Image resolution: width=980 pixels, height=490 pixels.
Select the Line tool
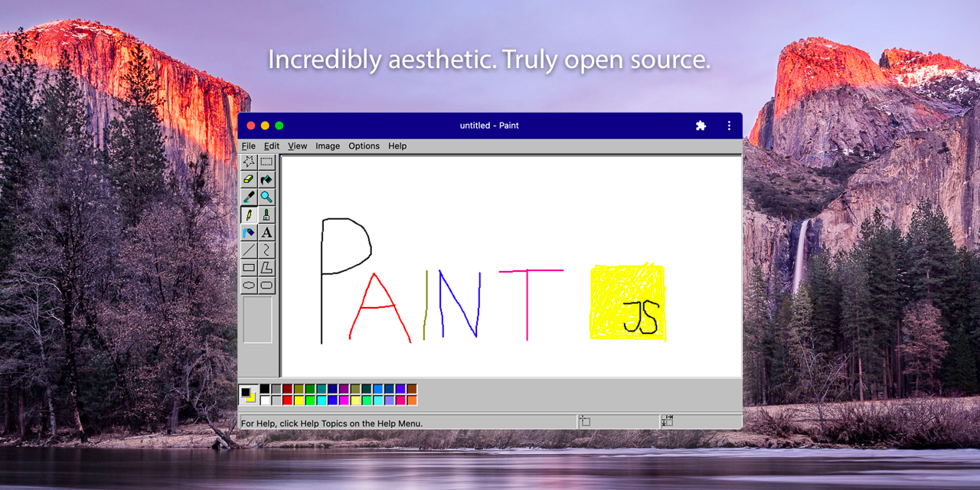(x=249, y=250)
